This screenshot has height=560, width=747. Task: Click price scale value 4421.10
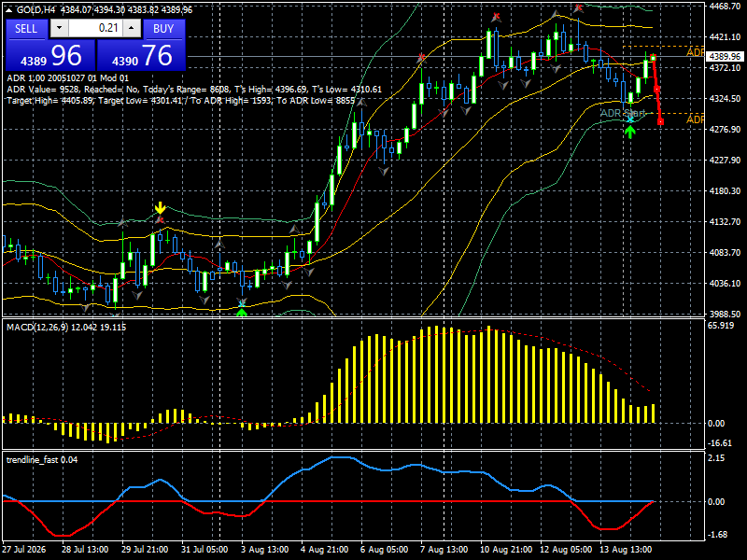point(725,36)
